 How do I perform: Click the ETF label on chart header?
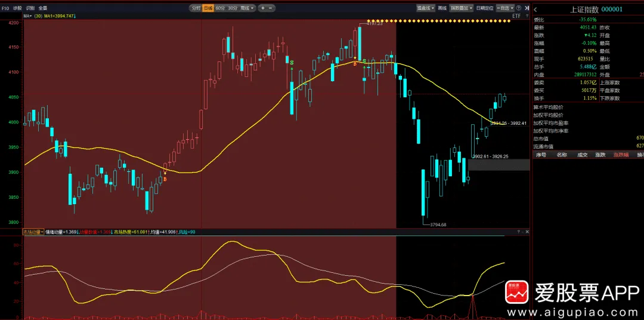(x=516, y=16)
